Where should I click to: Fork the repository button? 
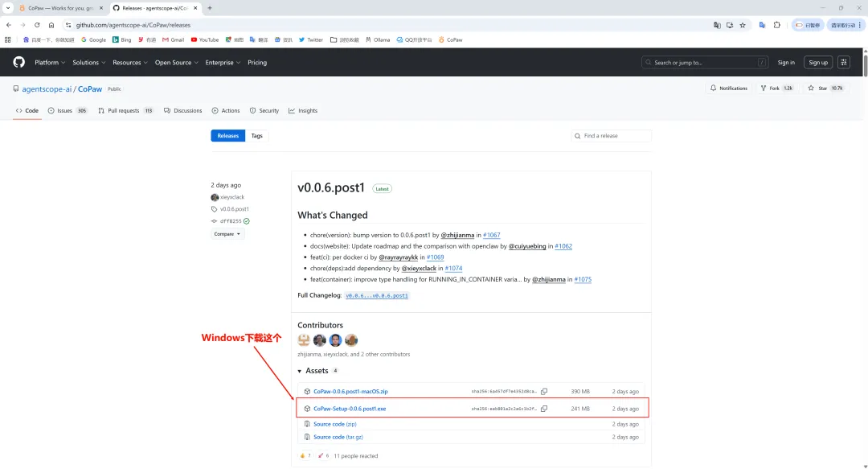point(776,88)
